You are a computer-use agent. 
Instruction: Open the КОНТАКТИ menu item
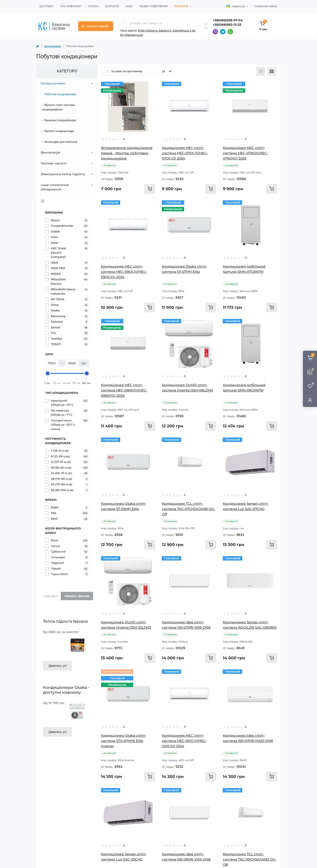pos(112,6)
